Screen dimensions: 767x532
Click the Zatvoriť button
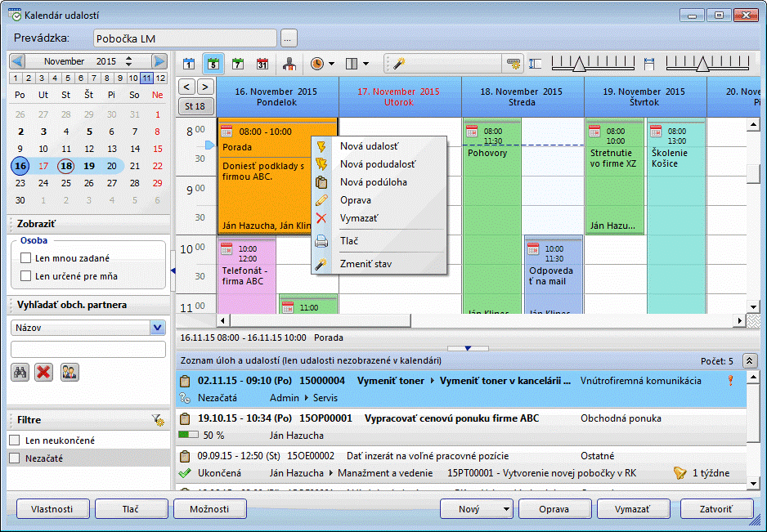point(716,509)
